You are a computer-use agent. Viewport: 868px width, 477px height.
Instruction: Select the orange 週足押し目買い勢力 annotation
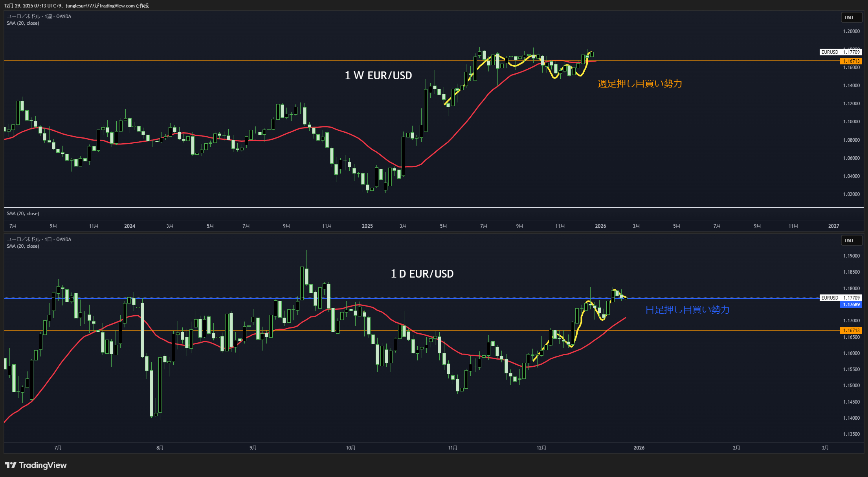(639, 84)
